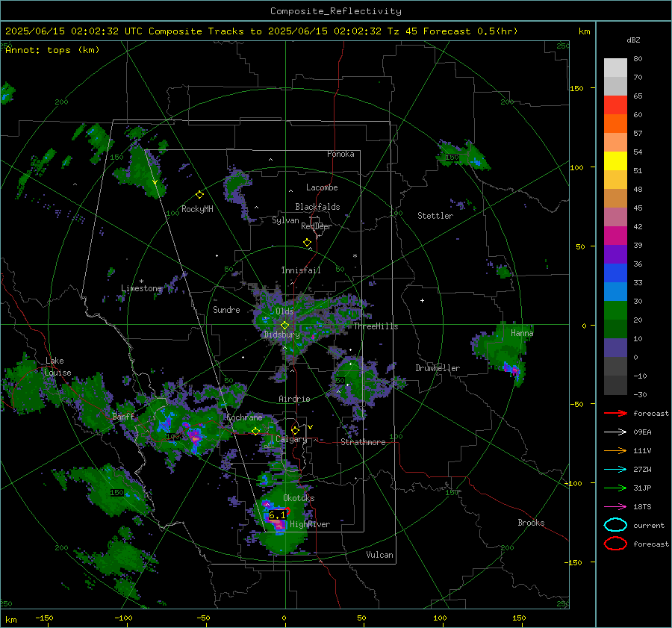Click the white 09EA arrow legend icon
The image size is (672, 628).
(x=615, y=432)
